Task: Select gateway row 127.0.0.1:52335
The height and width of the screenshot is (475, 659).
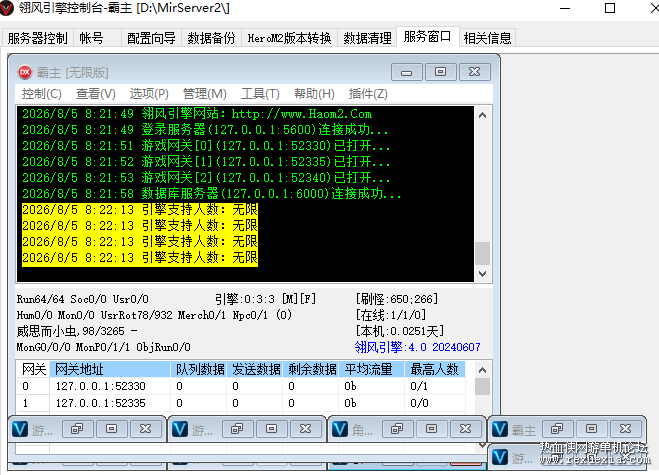Action: pos(241,403)
